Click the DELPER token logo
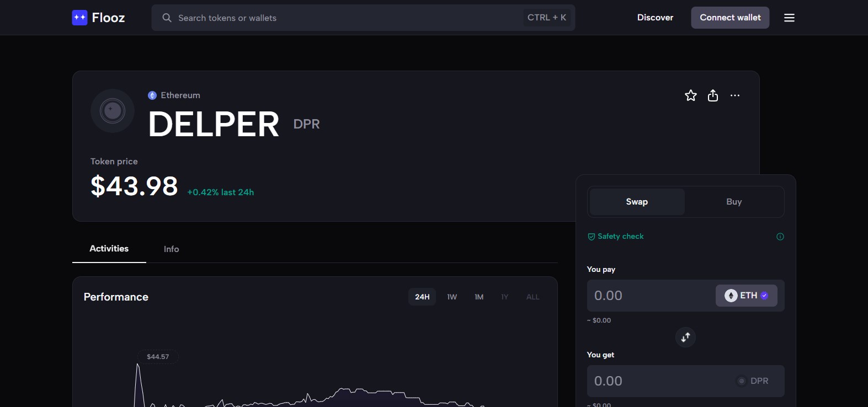This screenshot has height=407, width=868. coord(113,111)
